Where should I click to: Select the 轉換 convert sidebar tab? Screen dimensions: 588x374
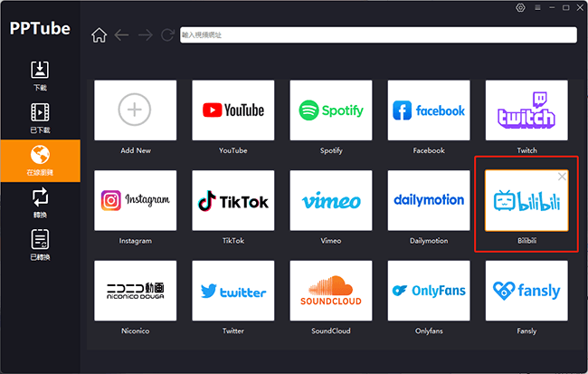click(40, 201)
